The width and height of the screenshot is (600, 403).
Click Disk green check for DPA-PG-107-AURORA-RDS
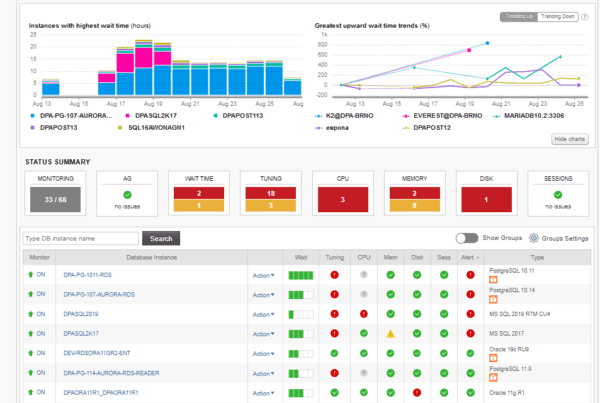click(417, 294)
